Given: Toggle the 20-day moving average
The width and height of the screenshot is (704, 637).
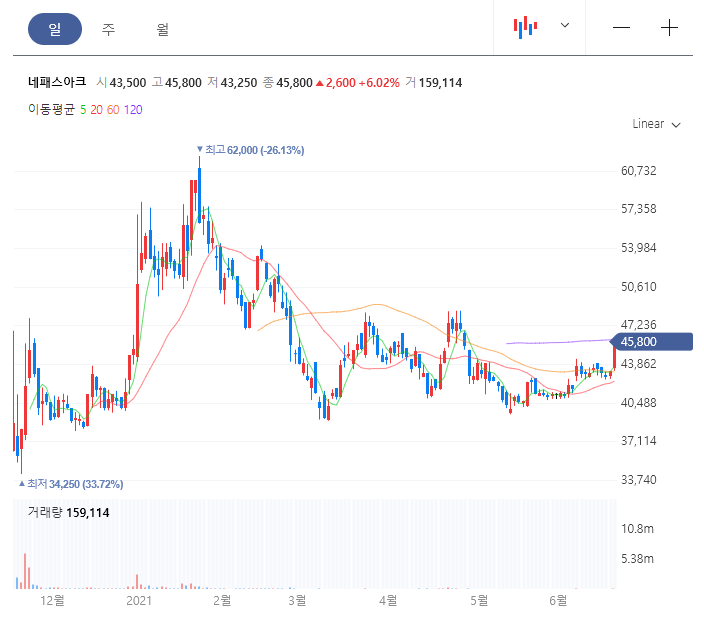Looking at the screenshot, I should 97,110.
